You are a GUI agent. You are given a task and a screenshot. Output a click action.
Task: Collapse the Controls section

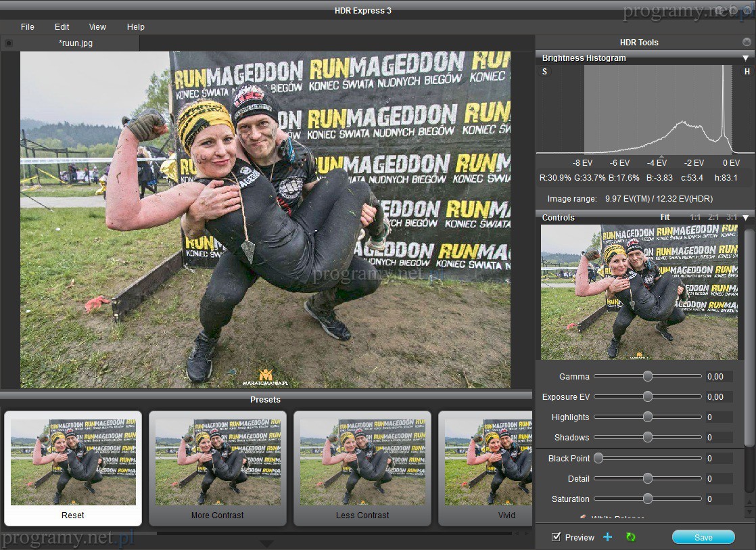pos(745,218)
